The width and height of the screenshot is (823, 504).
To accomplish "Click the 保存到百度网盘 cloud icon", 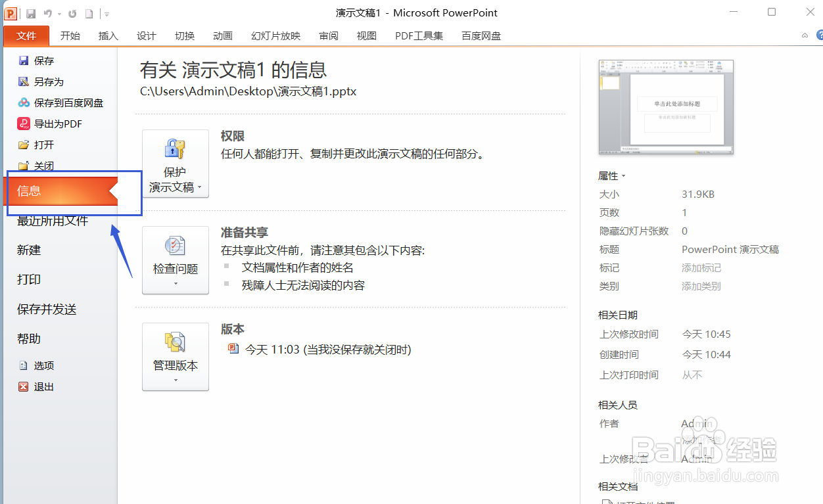I will click(x=24, y=103).
